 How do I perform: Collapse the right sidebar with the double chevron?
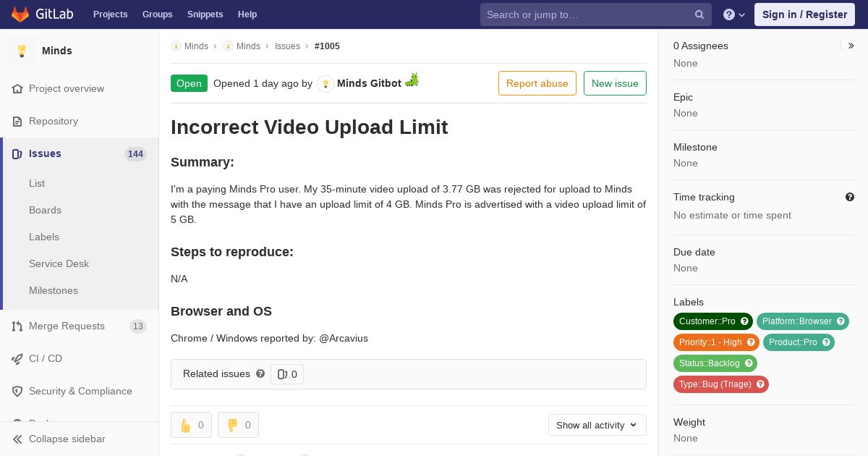(x=851, y=46)
